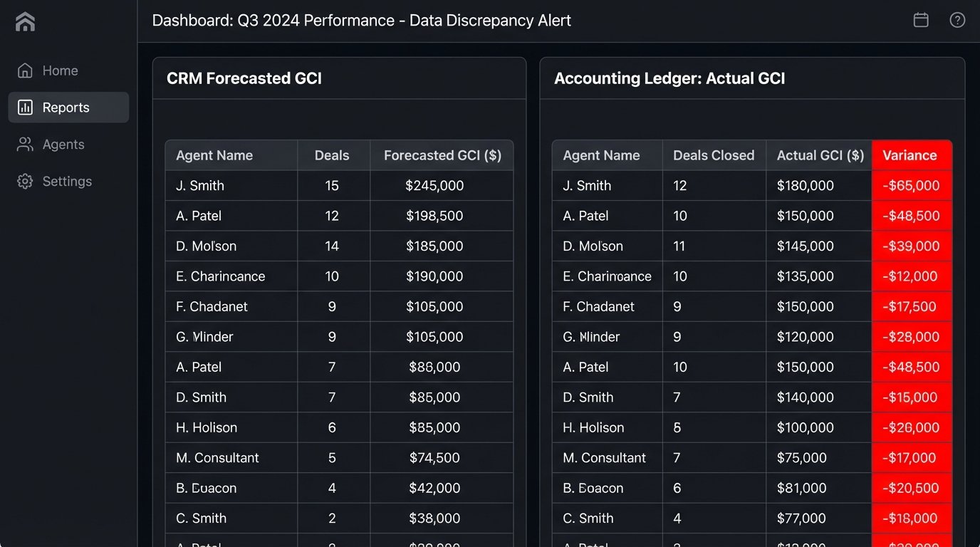Screen dimensions: 980x547
Task: Go to the Home menu item
Action: tap(60, 71)
